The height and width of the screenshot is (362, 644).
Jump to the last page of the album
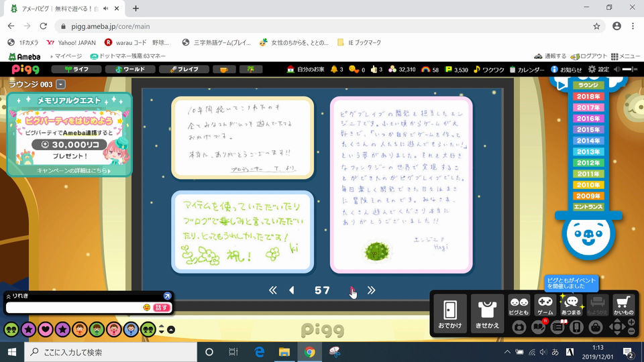(x=371, y=290)
